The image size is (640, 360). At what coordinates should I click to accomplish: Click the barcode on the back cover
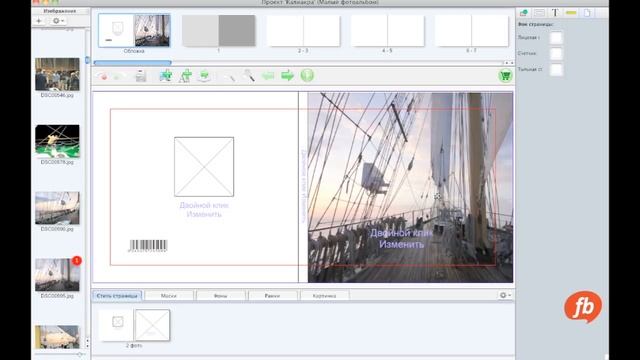tap(148, 245)
